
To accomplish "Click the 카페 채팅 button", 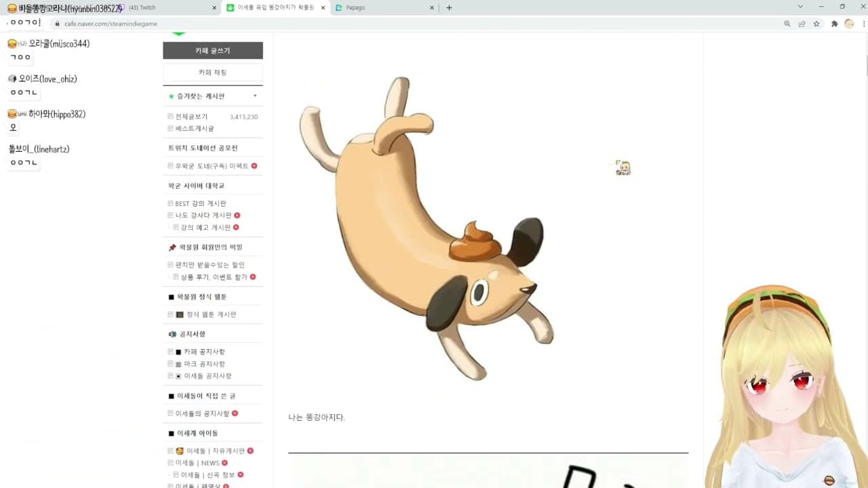I will pos(213,72).
